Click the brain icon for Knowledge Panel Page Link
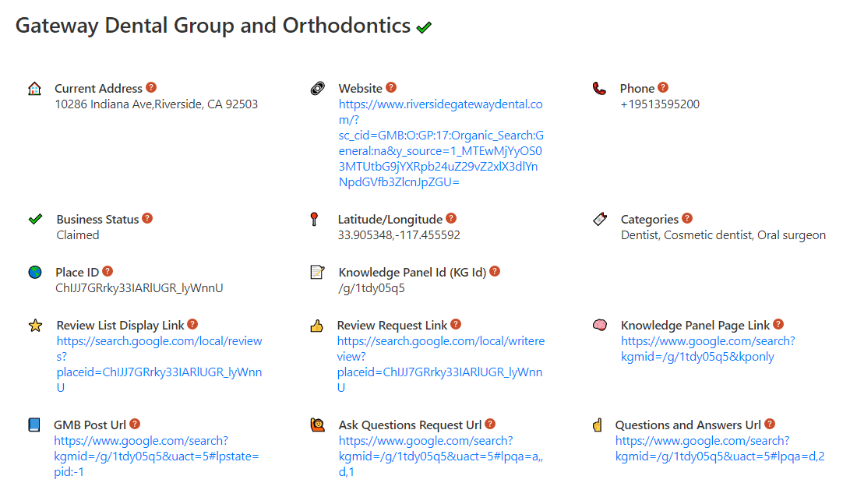Viewport: 857px width, 504px height. pos(600,326)
